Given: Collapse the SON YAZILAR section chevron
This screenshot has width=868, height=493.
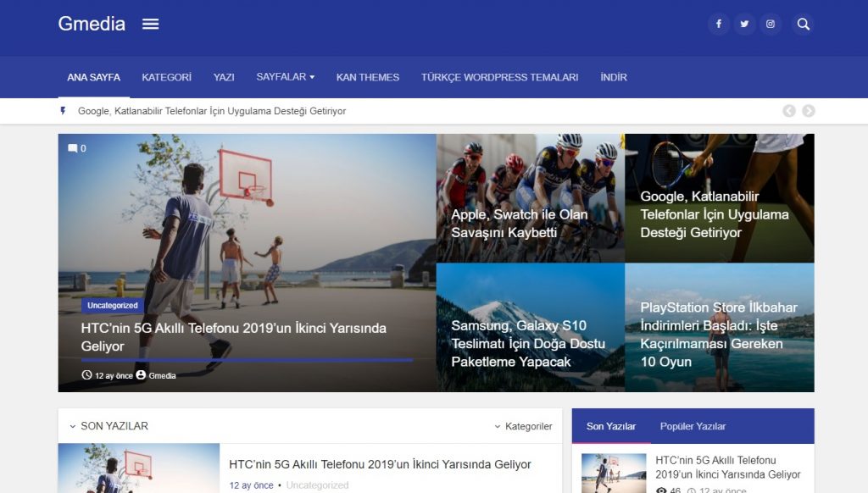Looking at the screenshot, I should point(71,427).
